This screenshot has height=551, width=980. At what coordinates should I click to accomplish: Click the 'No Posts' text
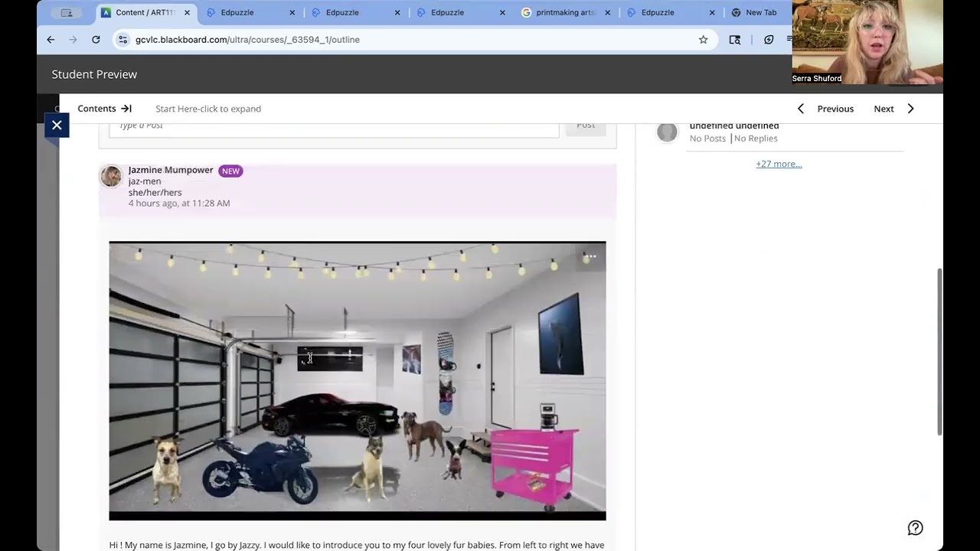pos(707,139)
